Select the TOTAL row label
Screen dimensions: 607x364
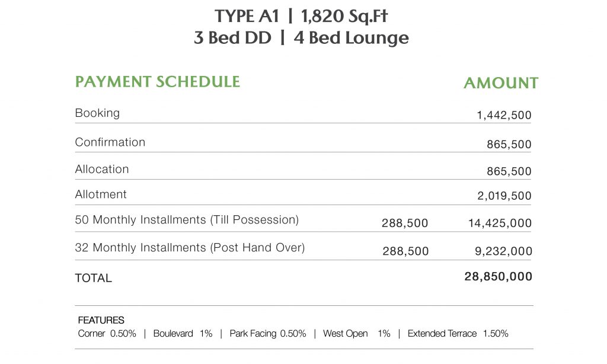(93, 278)
